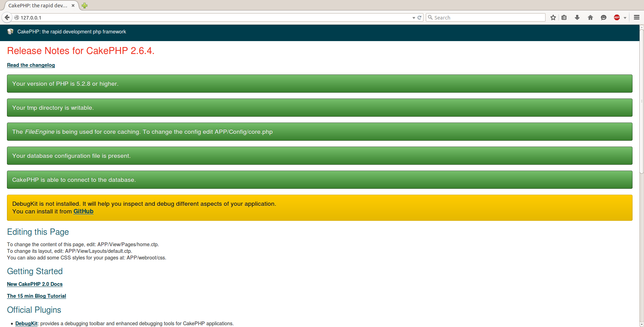Image resolution: width=644 pixels, height=327 pixels.
Task: Click the site identity globe icon
Action: 17,17
